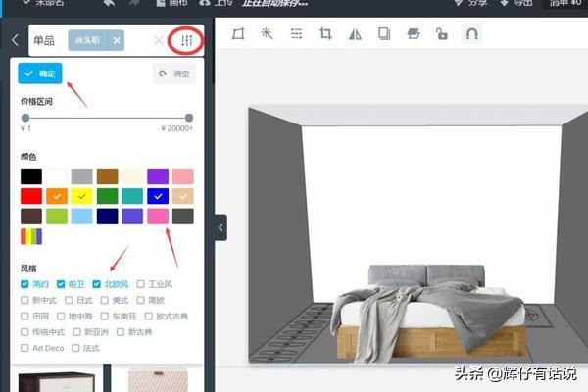This screenshot has height=392, width=588.
Task: Click the unlock padlock icon
Action: point(442,34)
